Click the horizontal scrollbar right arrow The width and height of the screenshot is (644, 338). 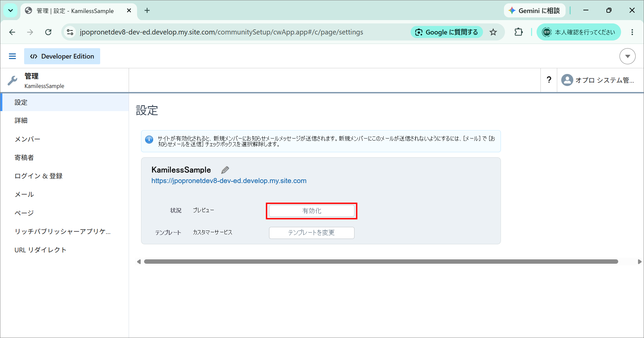coord(639,262)
